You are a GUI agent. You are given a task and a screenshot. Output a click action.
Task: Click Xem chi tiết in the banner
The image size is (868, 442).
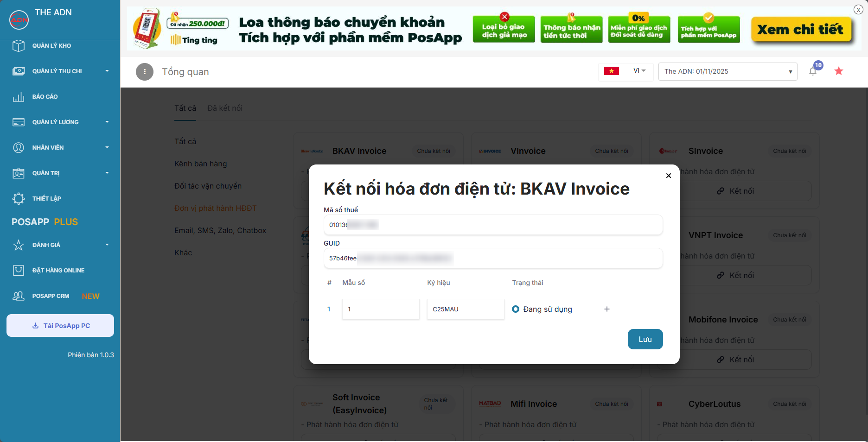pyautogui.click(x=801, y=30)
